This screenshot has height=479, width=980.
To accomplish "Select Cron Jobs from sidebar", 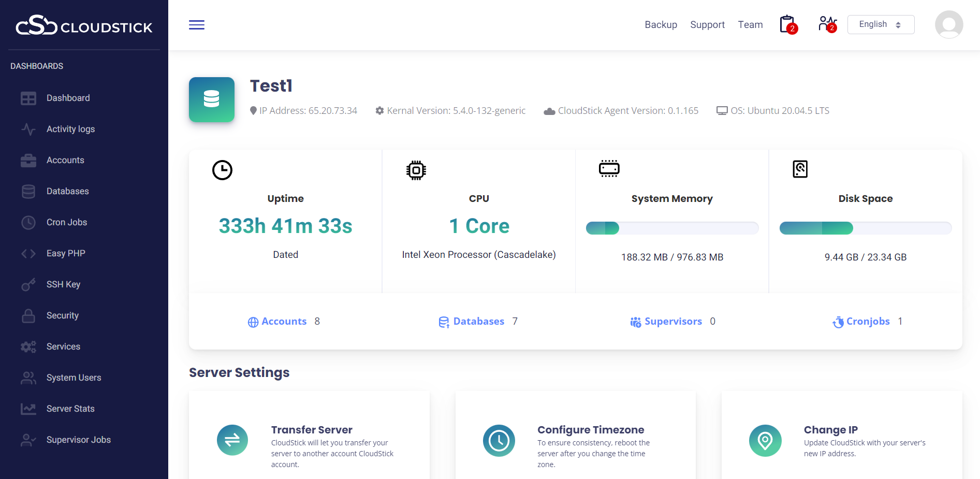I will click(67, 222).
